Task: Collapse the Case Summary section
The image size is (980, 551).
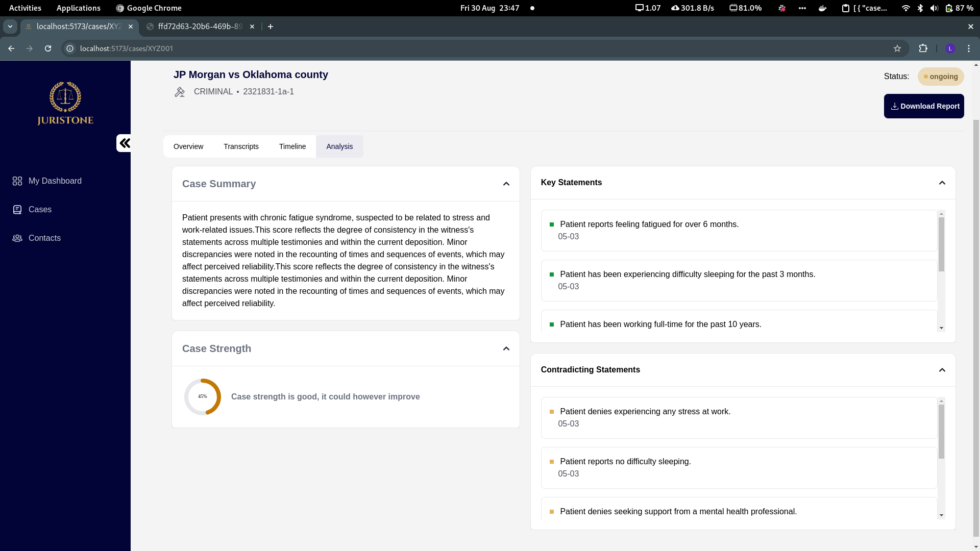Action: [506, 184]
